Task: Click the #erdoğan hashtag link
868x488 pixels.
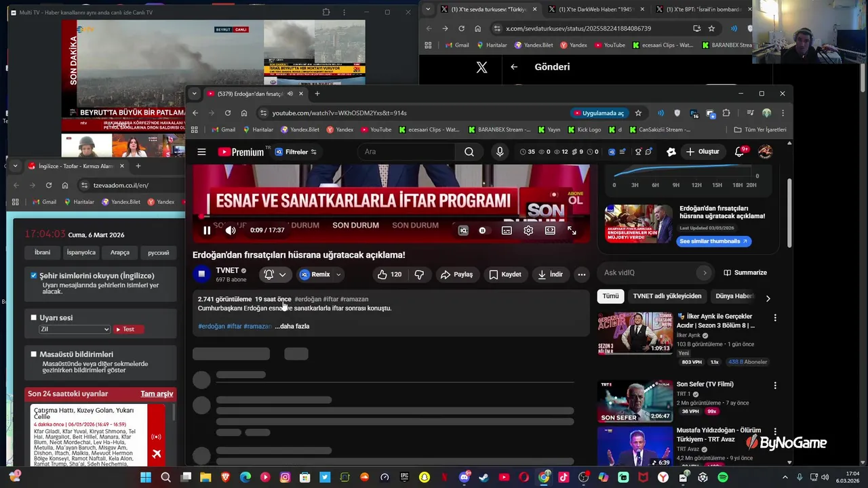Action: pos(212,326)
